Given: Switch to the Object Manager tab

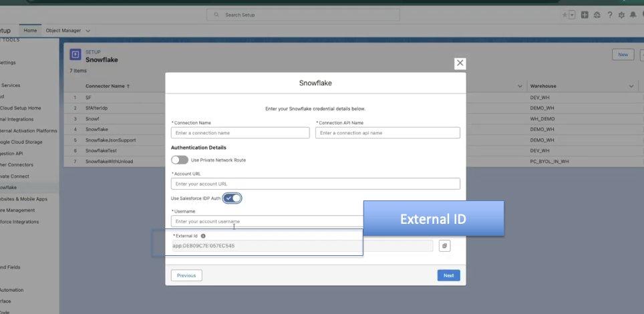Looking at the screenshot, I should pos(63,31).
